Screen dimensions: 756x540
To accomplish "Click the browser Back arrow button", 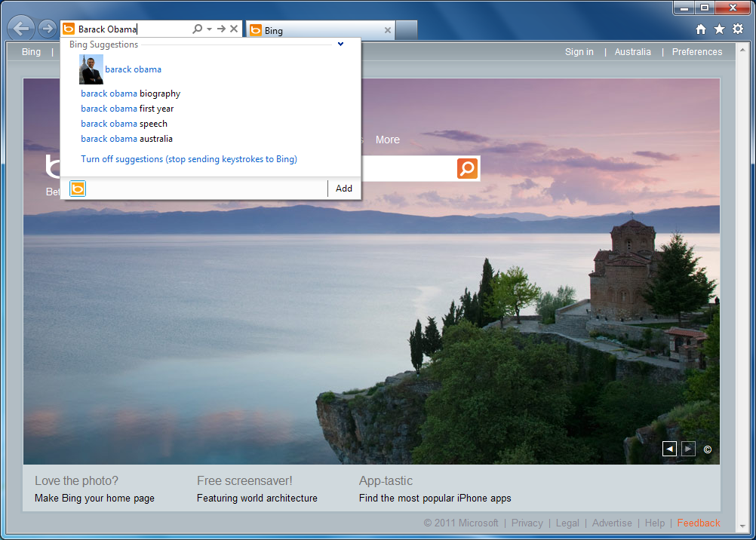I will (x=20, y=29).
